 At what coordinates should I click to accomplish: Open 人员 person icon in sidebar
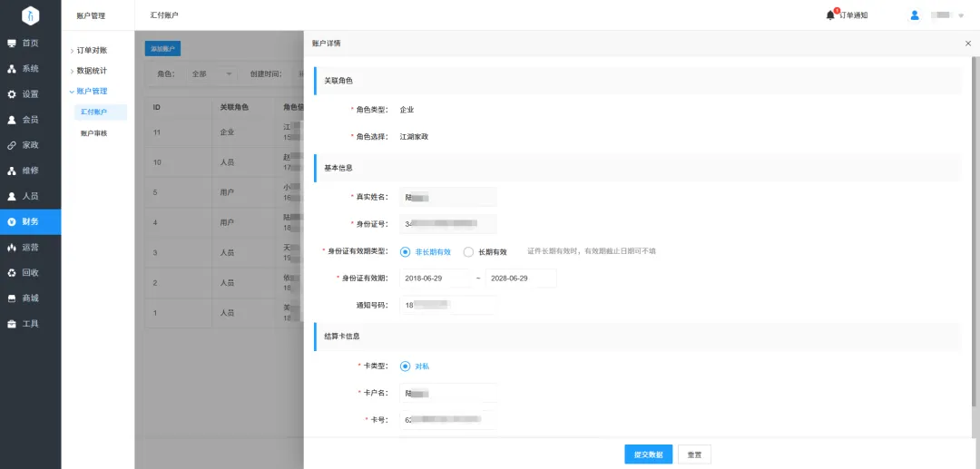pyautogui.click(x=12, y=196)
